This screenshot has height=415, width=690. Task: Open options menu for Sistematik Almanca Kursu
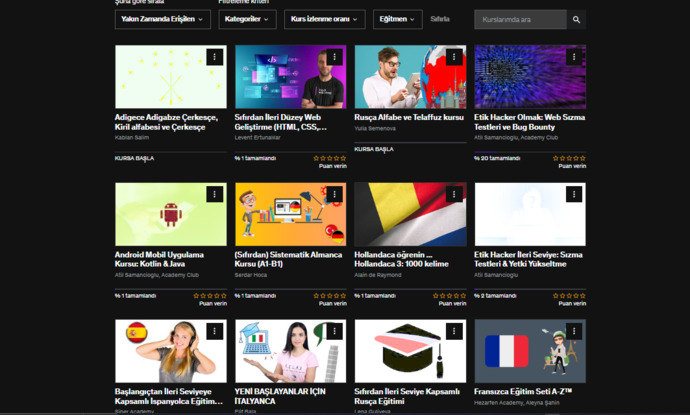(334, 194)
